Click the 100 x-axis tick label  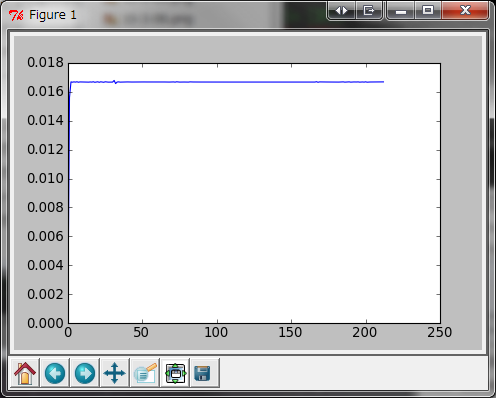tap(216, 332)
